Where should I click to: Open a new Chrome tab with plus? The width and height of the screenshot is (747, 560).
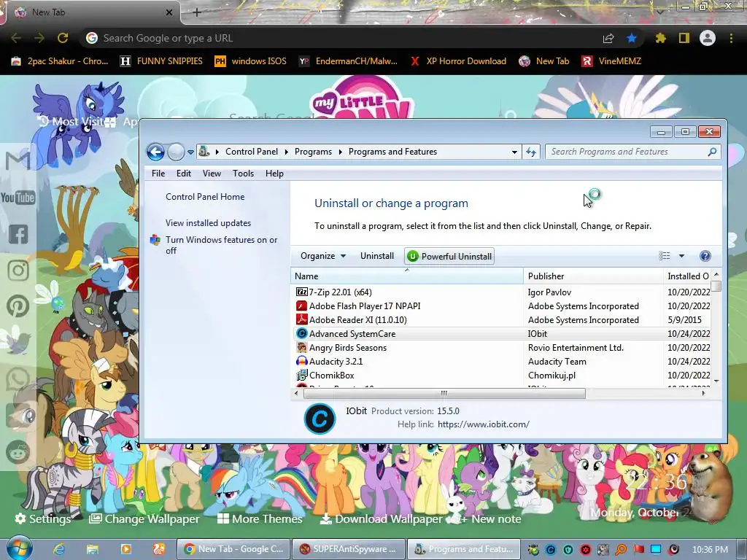tap(197, 12)
